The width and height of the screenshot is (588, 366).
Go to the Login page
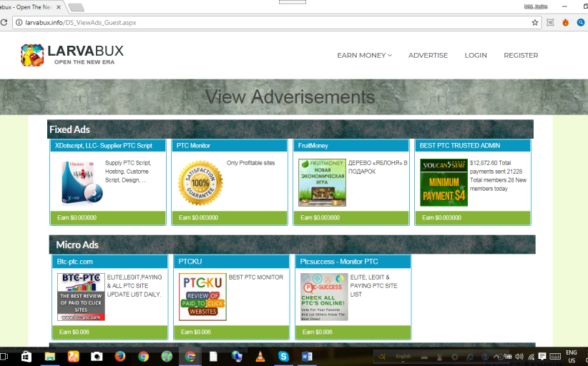(476, 55)
